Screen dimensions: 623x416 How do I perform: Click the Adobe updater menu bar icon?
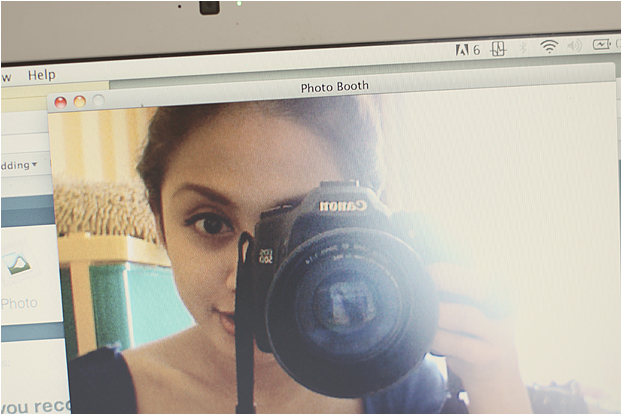[x=468, y=50]
